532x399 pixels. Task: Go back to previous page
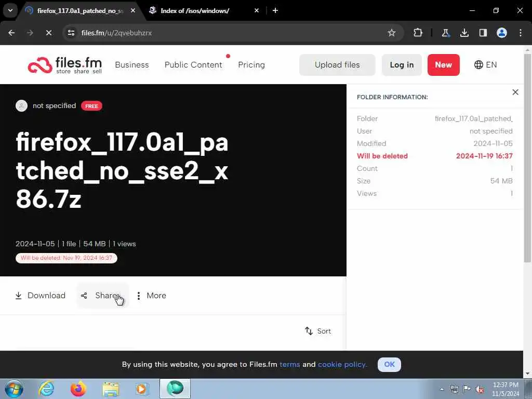[x=11, y=33]
